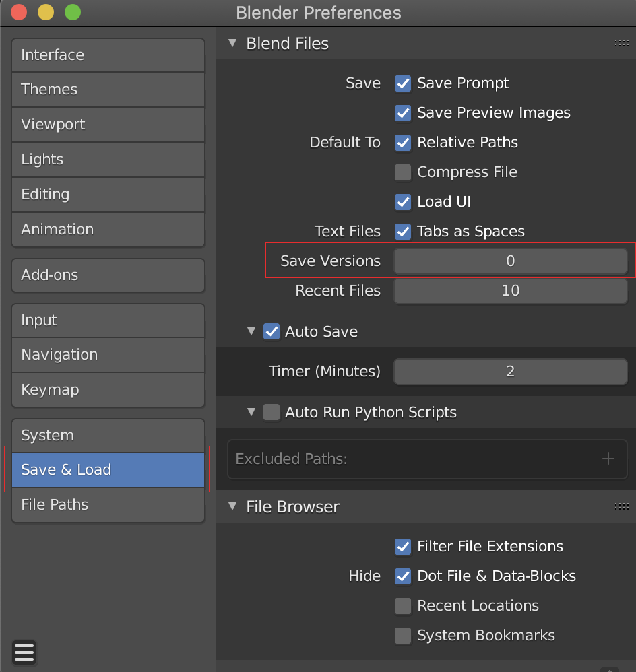Switch to the Themes section

[108, 90]
